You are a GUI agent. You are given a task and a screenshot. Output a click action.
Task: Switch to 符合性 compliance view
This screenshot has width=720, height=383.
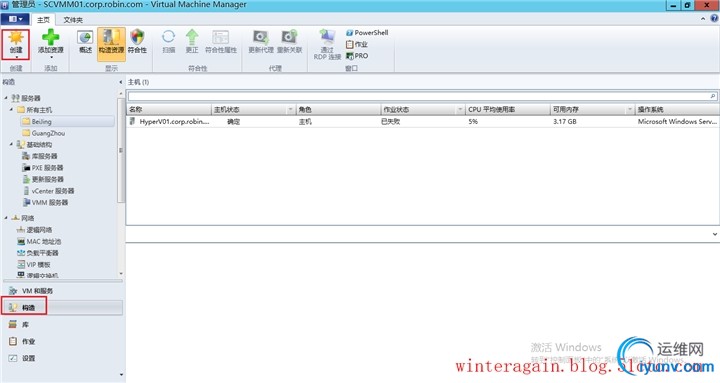(137, 42)
